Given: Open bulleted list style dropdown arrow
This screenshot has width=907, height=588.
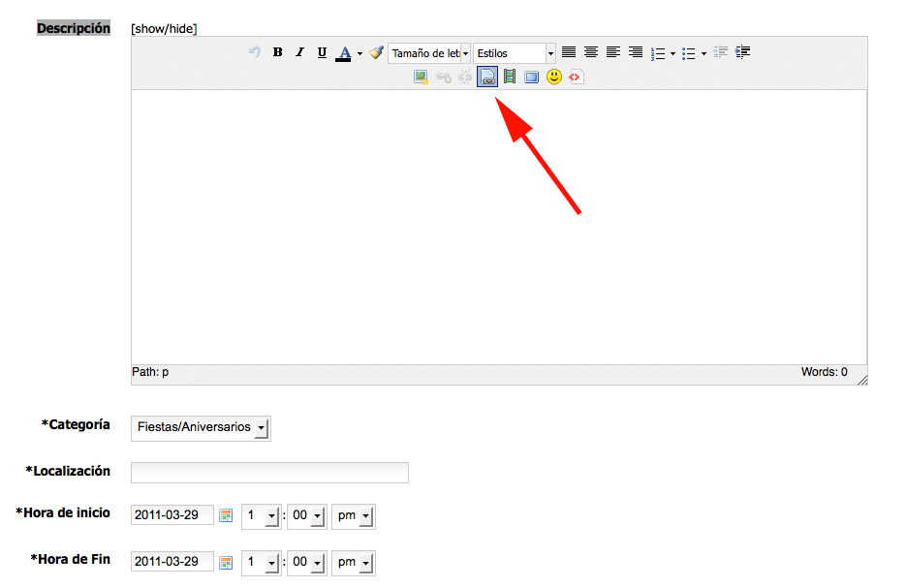Looking at the screenshot, I should coord(704,54).
